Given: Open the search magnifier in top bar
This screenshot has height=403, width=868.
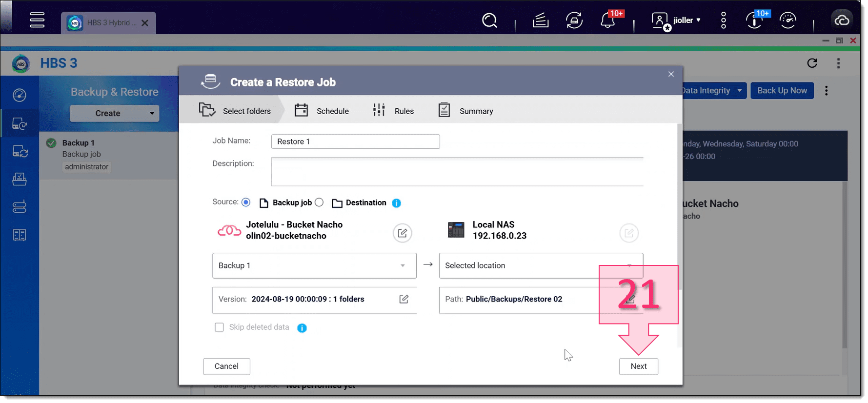Looking at the screenshot, I should 489,20.
